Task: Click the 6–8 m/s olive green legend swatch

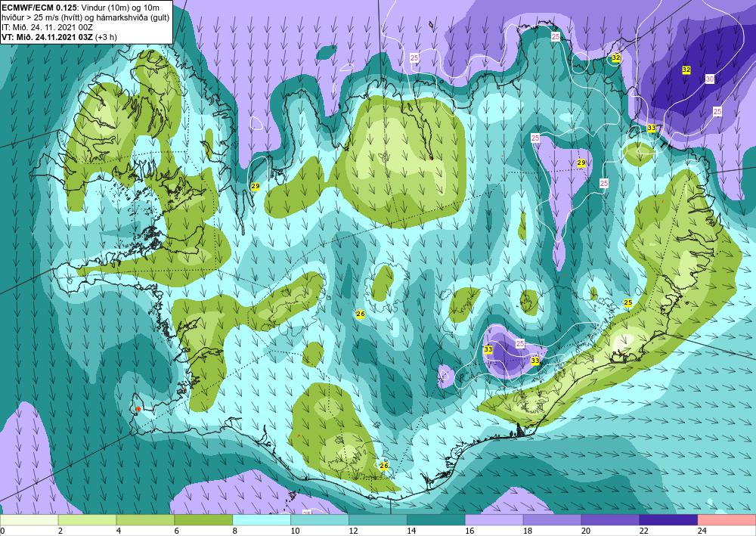Action: click(203, 520)
